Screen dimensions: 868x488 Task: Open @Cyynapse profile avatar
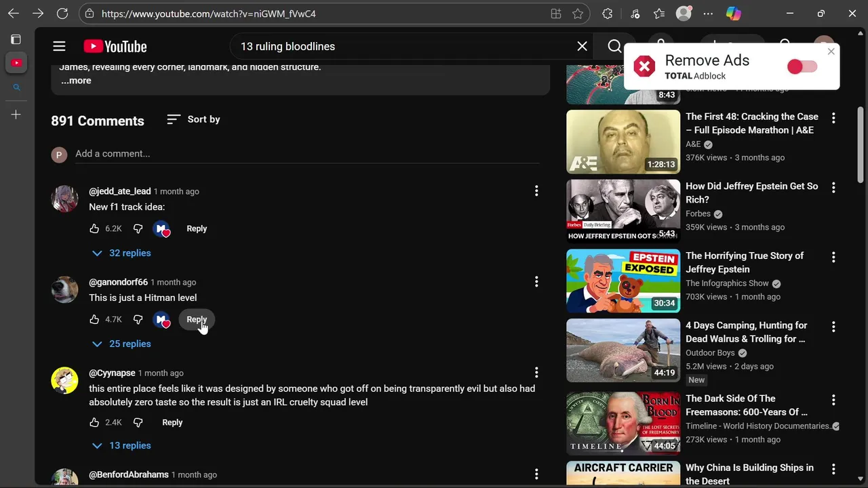click(64, 380)
